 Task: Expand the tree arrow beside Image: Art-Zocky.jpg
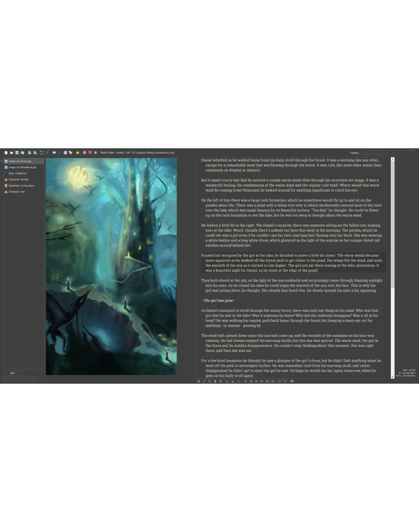[x=2, y=161]
